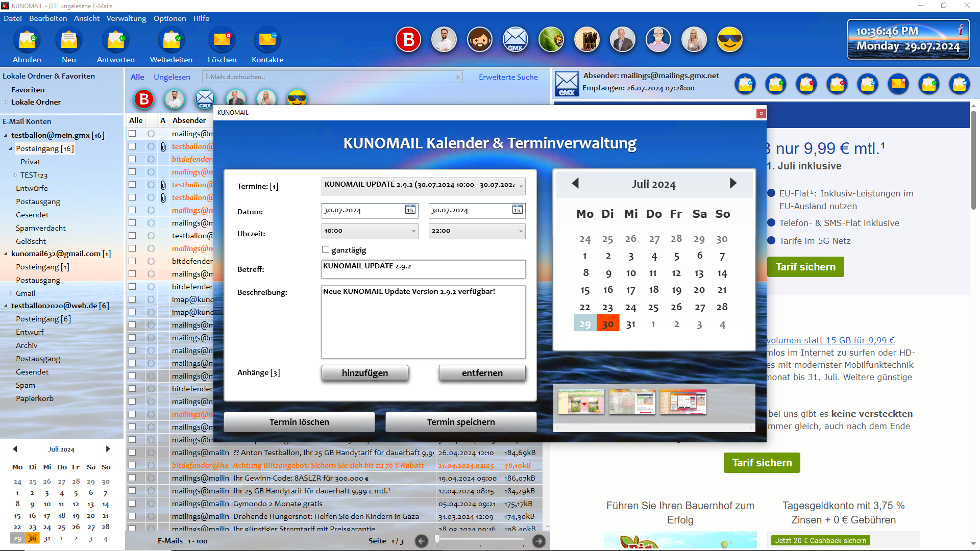Open end date calendar picker icon
980x551 pixels.
click(x=518, y=210)
